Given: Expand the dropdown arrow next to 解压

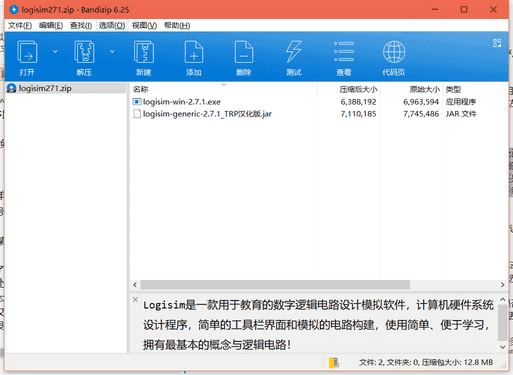Looking at the screenshot, I should tap(112, 51).
